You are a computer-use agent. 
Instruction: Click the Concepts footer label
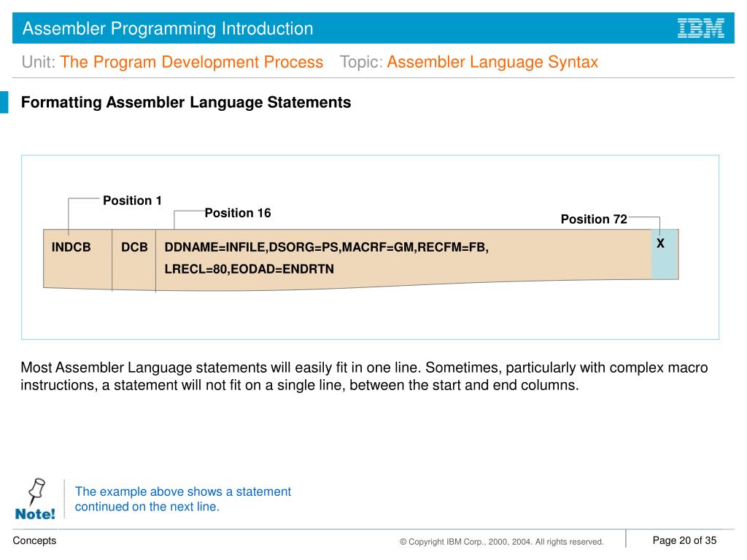click(34, 540)
